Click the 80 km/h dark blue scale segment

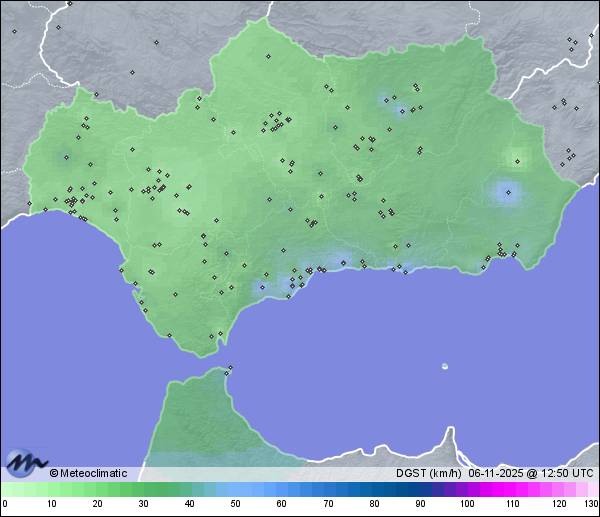(x=373, y=490)
